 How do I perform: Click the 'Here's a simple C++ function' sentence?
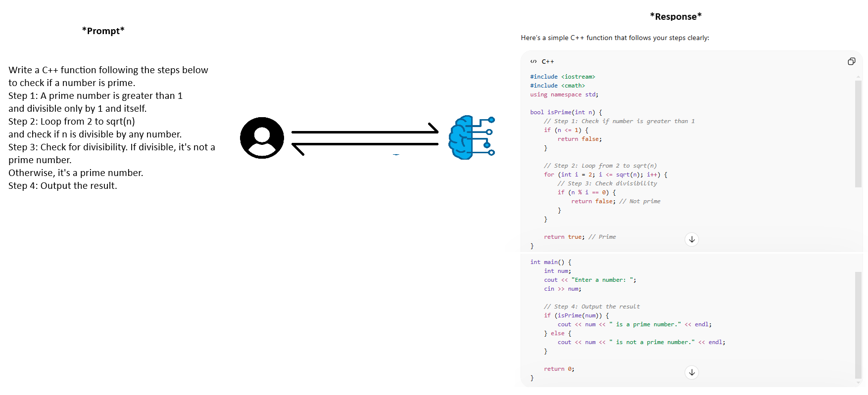click(x=615, y=38)
